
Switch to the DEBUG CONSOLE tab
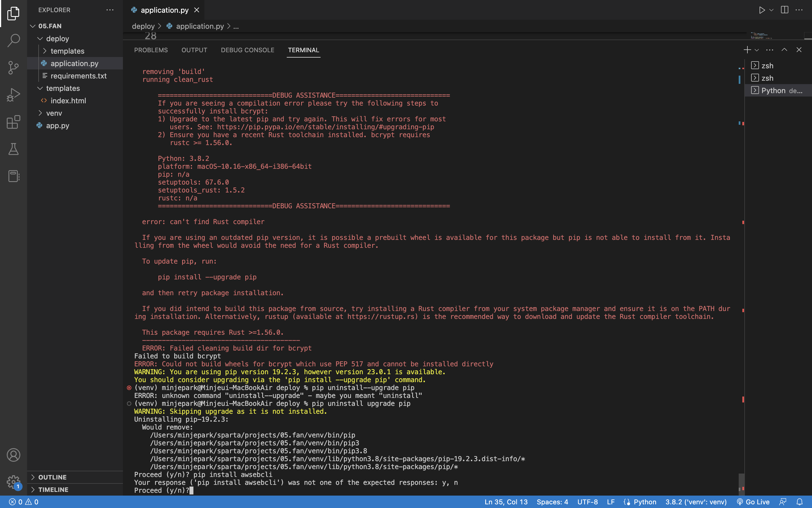(248, 50)
